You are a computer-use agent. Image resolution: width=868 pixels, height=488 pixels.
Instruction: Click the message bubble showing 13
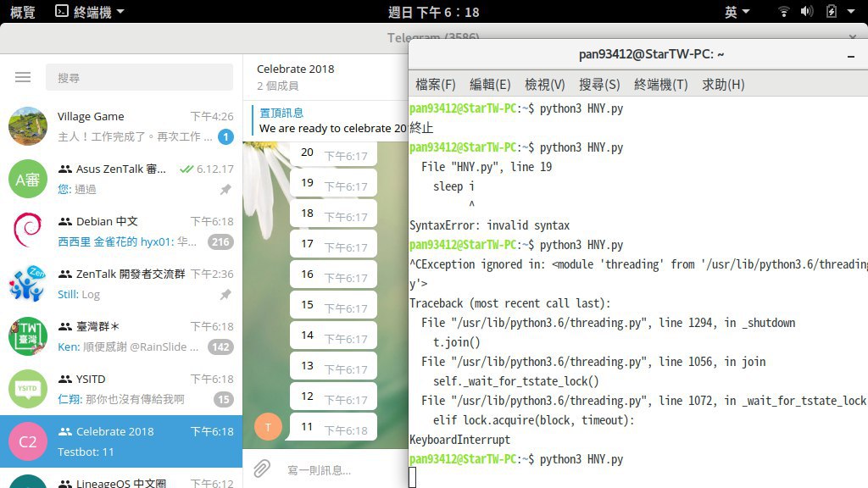(x=333, y=366)
